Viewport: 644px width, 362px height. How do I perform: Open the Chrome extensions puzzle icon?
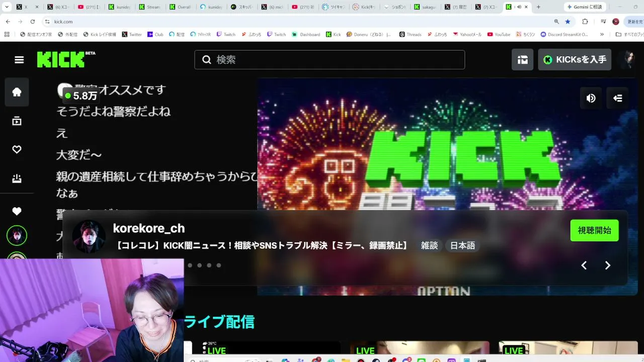pos(585,22)
